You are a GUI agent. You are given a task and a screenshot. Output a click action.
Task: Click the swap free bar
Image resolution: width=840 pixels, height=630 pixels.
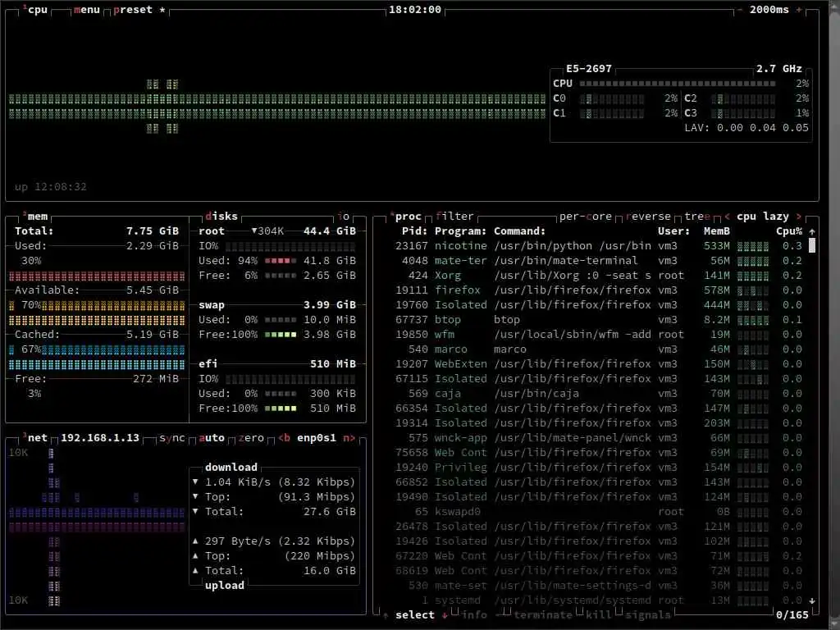[281, 335]
